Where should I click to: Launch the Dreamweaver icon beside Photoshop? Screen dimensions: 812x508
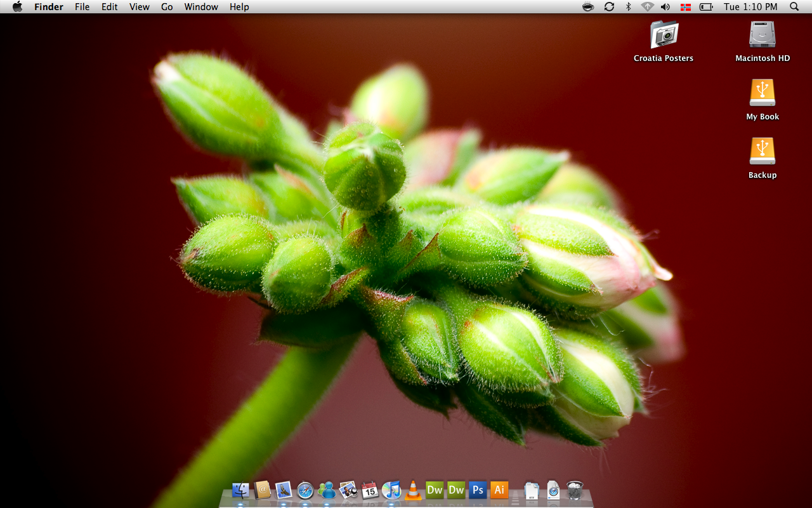pos(456,490)
